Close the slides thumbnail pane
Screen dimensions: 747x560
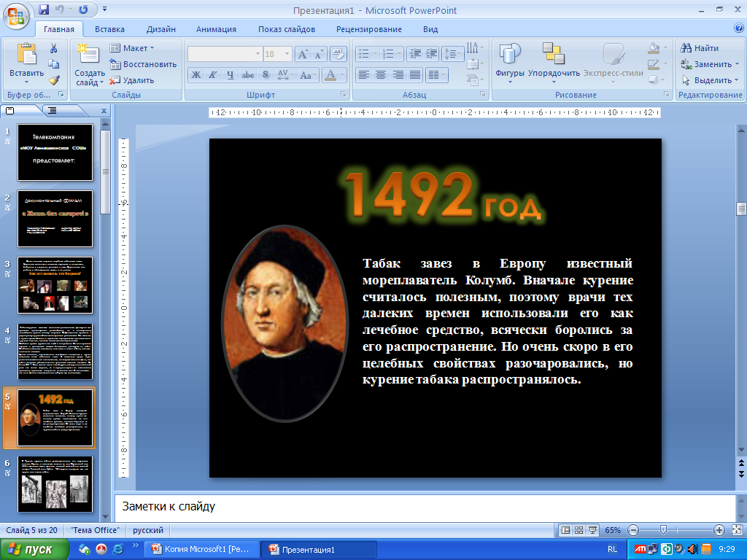[x=104, y=111]
